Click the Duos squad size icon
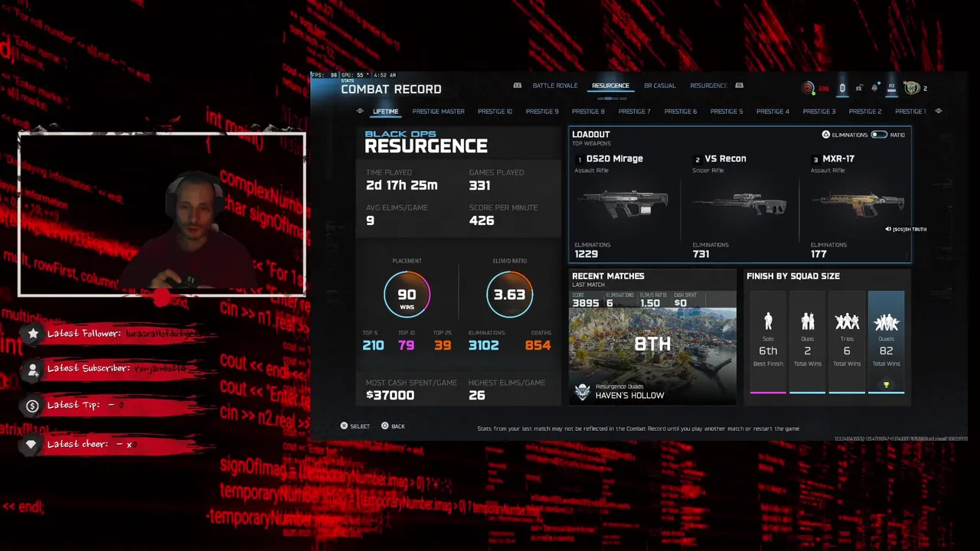The width and height of the screenshot is (980, 551). pos(807,321)
